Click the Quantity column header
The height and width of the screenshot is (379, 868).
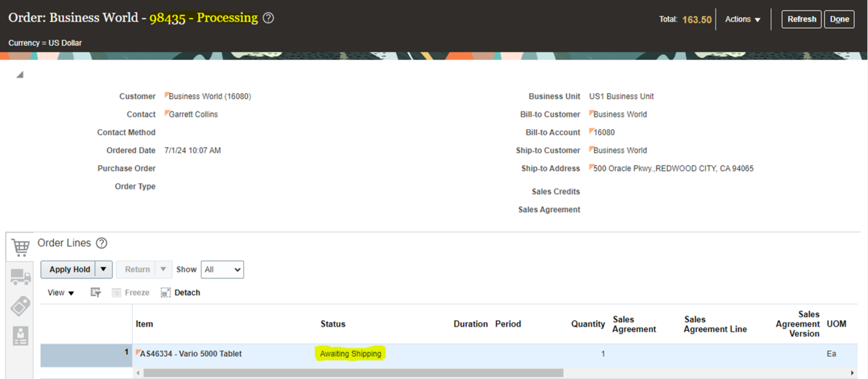tap(588, 324)
